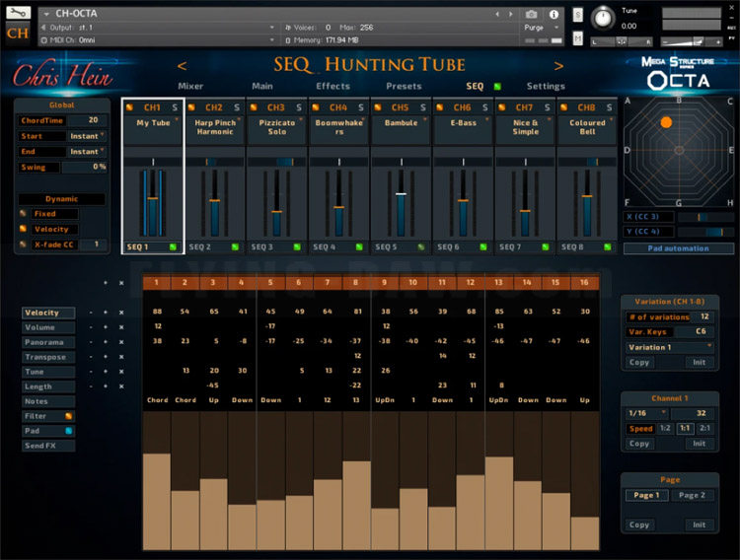Screen dimensions: 740x560
Task: Click Copy in the Page panel
Action: (639, 525)
